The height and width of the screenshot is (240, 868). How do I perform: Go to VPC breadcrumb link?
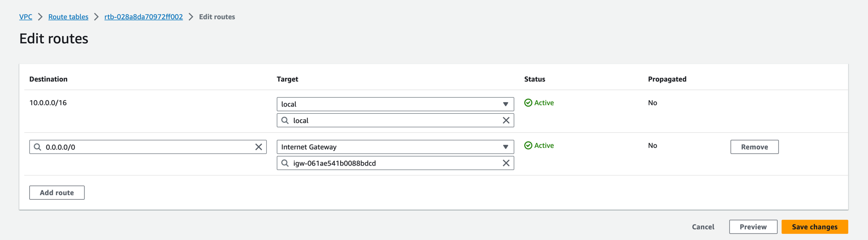pyautogui.click(x=26, y=17)
